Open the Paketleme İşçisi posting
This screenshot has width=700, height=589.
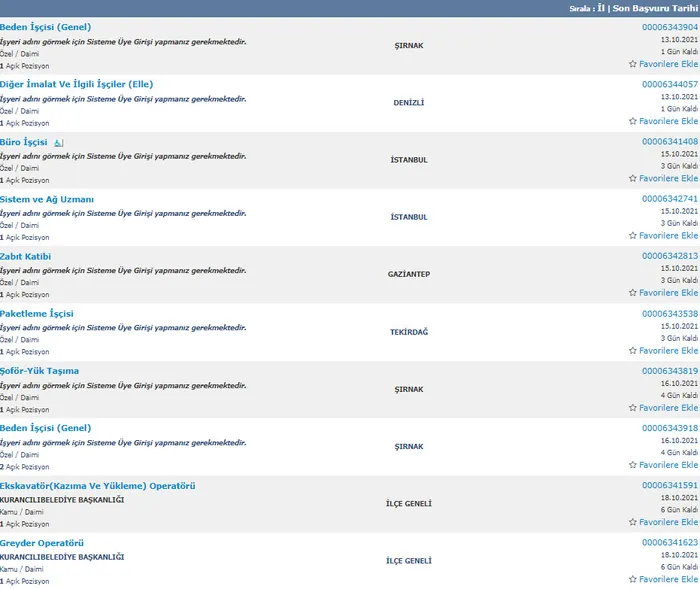coord(36,314)
